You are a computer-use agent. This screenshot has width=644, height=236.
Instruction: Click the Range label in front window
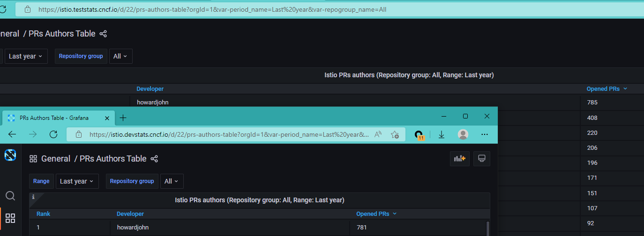click(41, 181)
